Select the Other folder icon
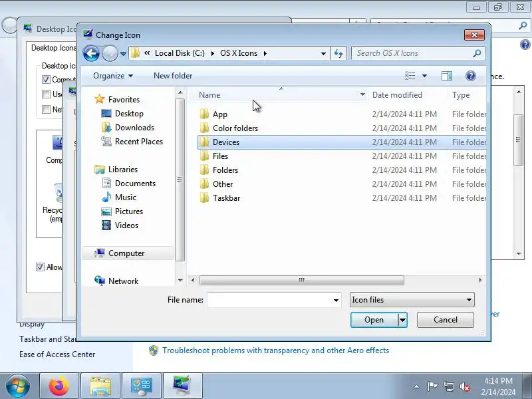This screenshot has height=399, width=532. coord(204,184)
